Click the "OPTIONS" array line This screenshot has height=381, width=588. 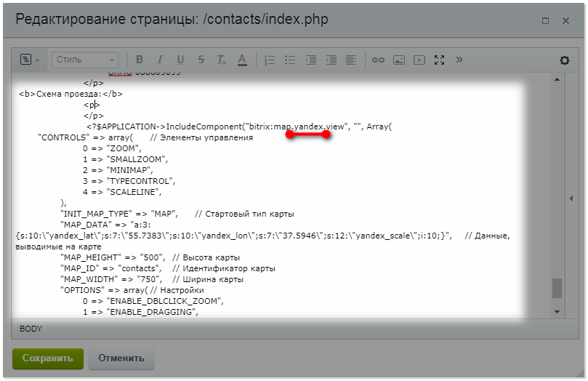(132, 290)
